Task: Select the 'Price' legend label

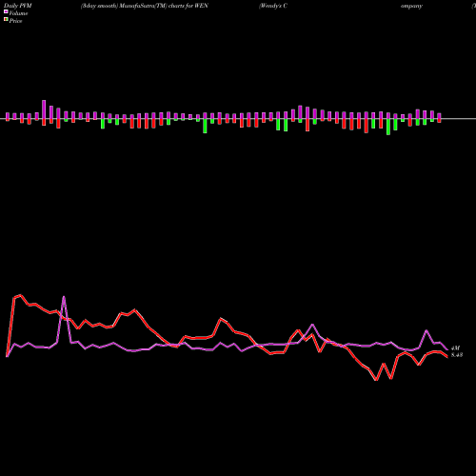Action: 15,21
